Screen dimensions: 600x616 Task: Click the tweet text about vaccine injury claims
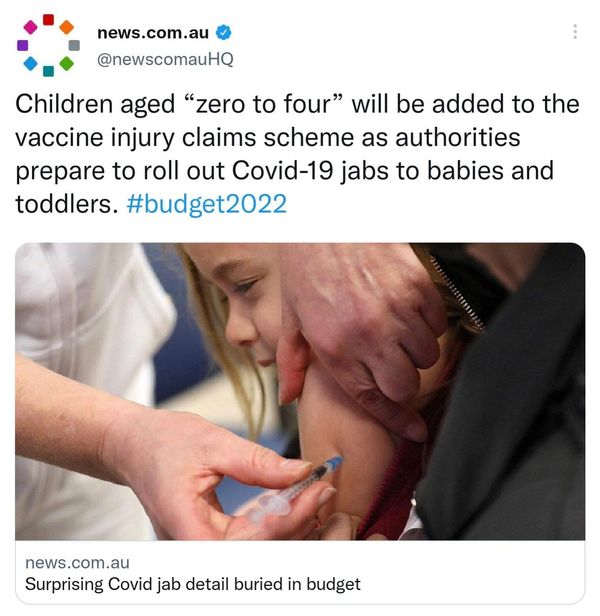point(297,154)
